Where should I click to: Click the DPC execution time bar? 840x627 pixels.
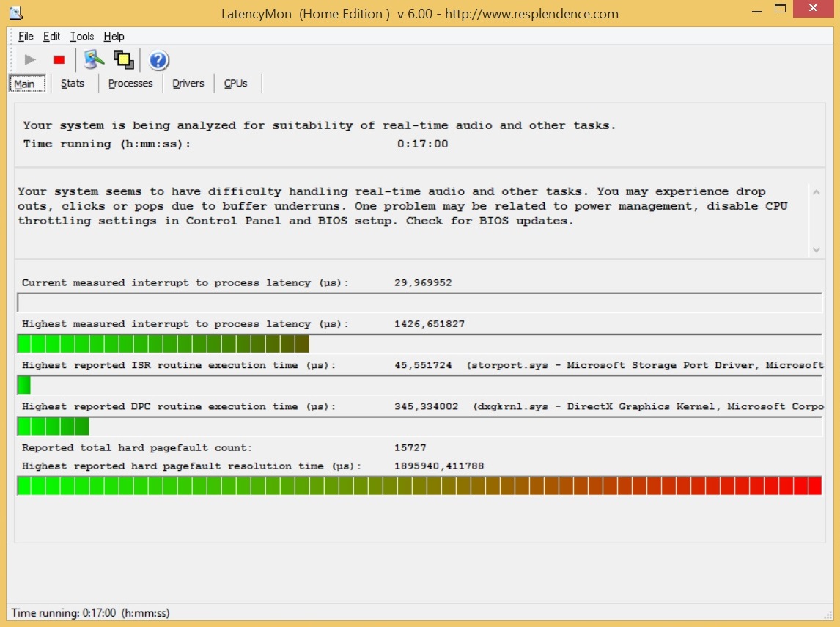(419, 426)
